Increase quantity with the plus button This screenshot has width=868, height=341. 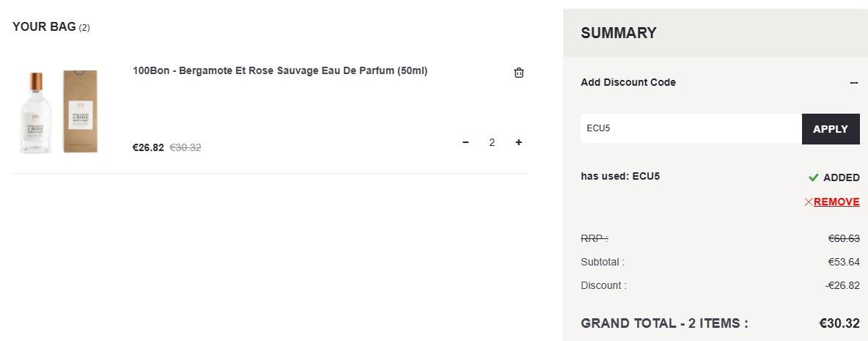[519, 142]
